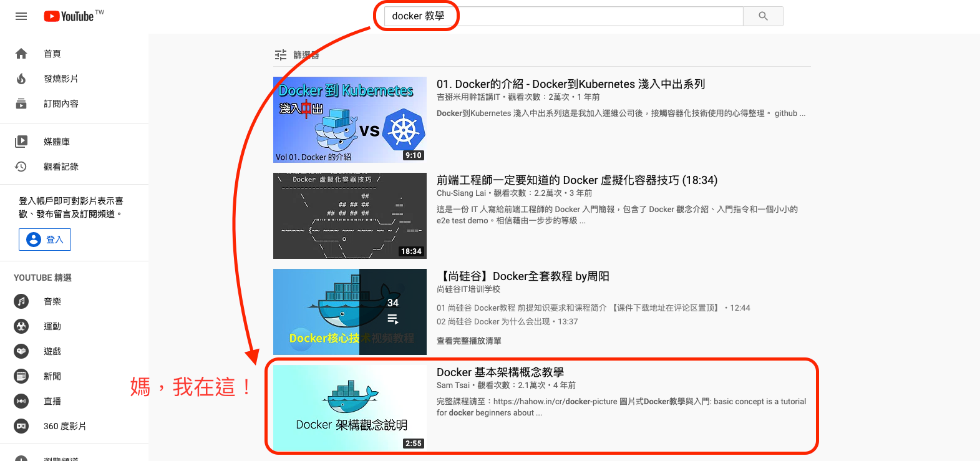Open the hamburger guide menu

21,16
